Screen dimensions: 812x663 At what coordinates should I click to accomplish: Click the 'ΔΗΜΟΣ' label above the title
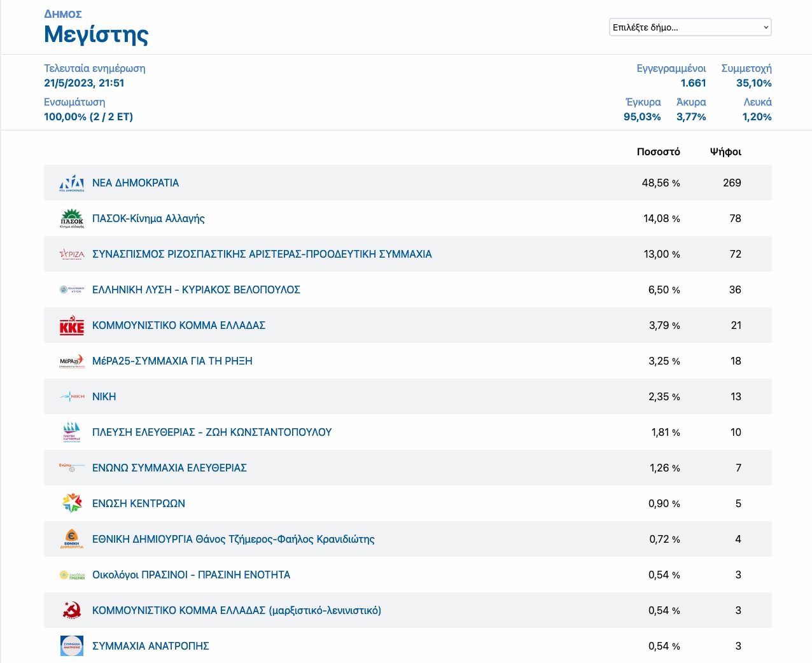[x=63, y=14]
